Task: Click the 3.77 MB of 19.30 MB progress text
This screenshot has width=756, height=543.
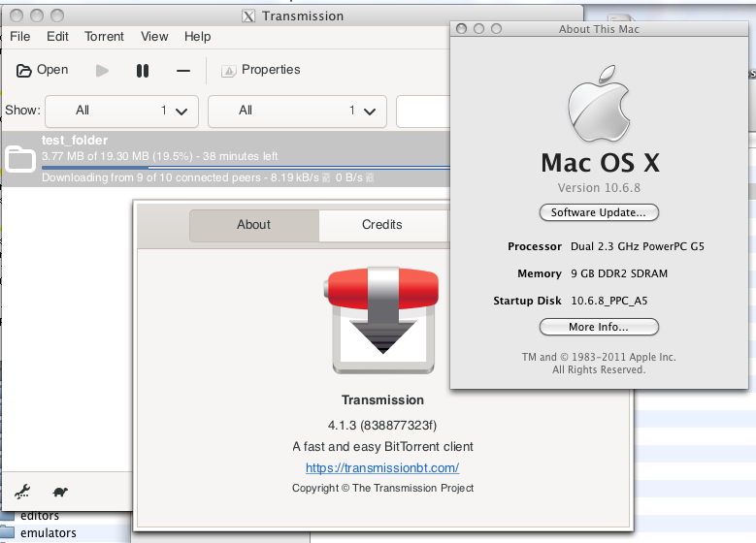Action: coord(159,156)
